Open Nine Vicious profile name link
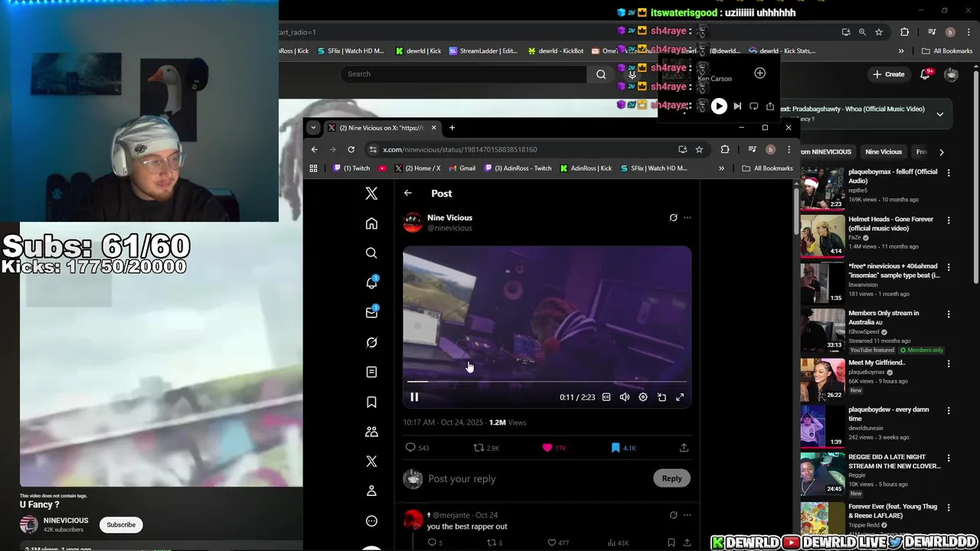This screenshot has height=551, width=980. coord(449,217)
